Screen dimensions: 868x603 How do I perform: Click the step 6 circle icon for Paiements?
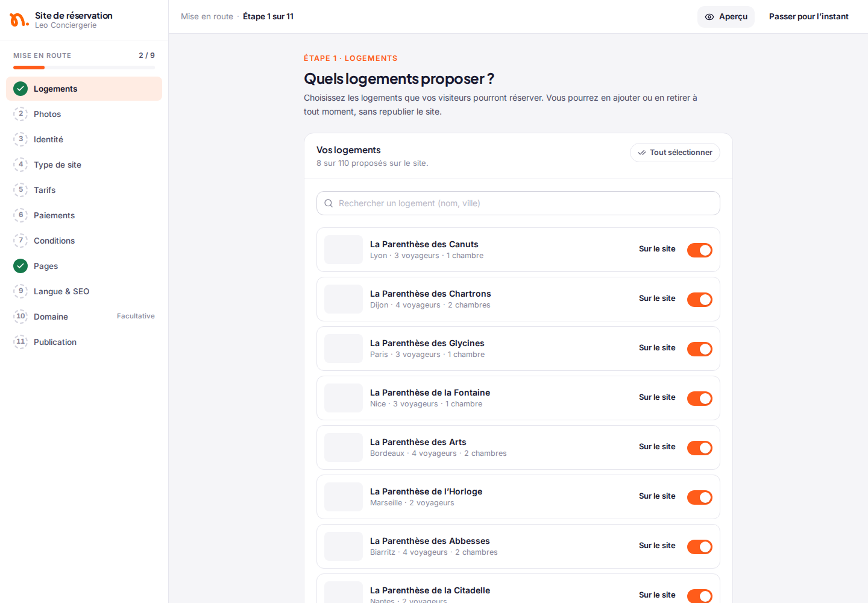coord(20,215)
